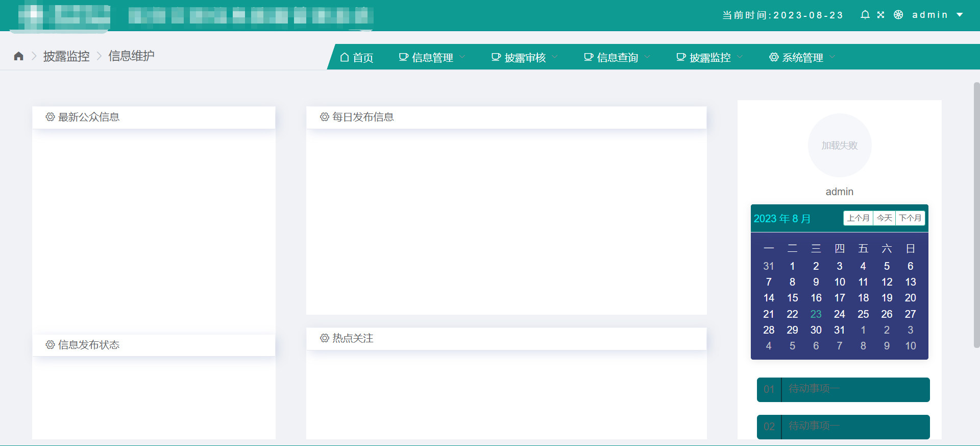Click 最新公众信息 panel title
This screenshot has width=980, height=446.
pyautogui.click(x=89, y=117)
